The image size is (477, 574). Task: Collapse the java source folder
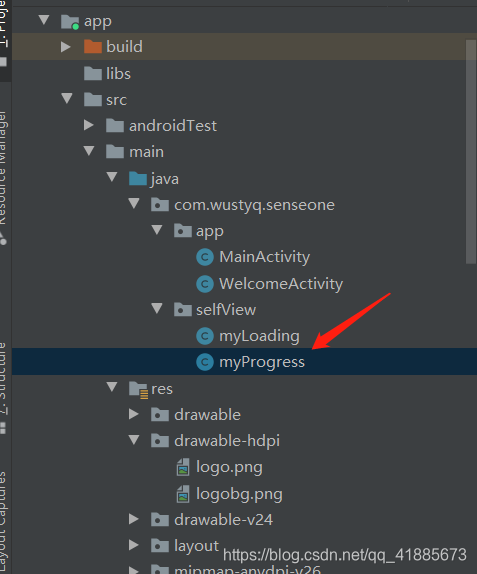tap(112, 177)
